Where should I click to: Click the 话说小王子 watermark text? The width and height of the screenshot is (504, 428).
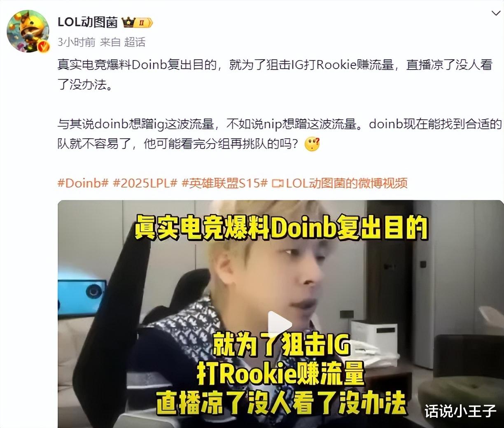[460, 411]
